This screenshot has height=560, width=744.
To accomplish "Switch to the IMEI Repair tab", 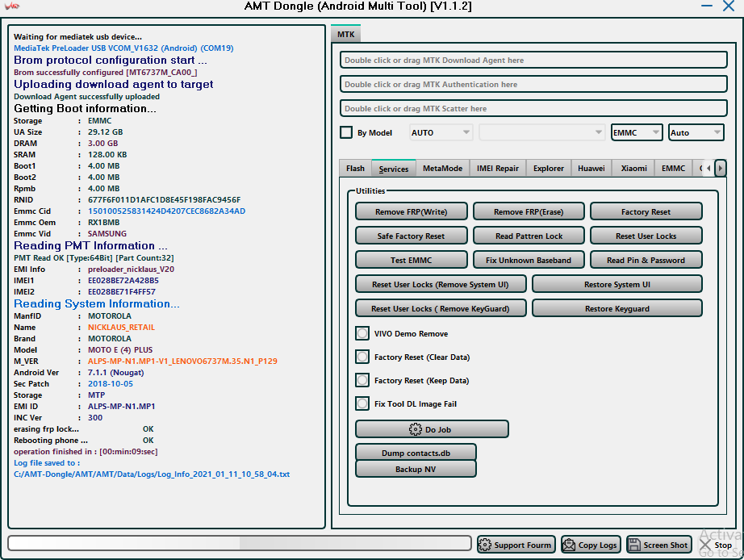I will [496, 168].
